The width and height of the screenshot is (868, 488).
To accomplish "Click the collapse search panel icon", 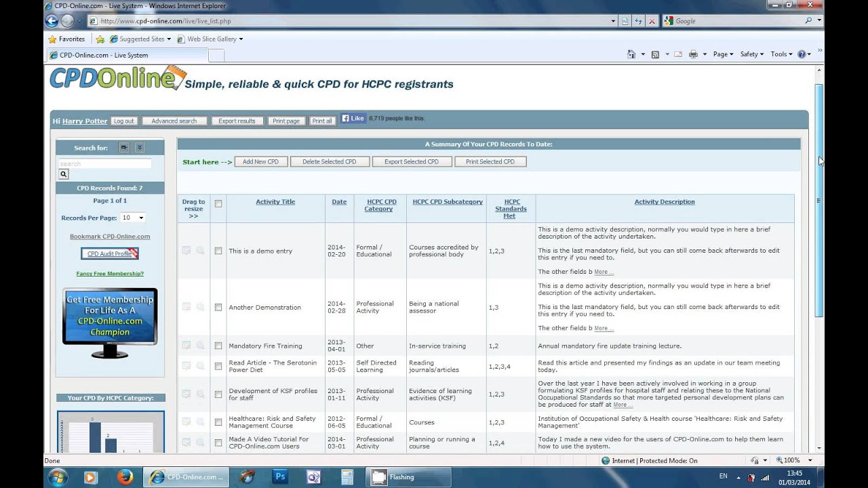I will click(124, 147).
